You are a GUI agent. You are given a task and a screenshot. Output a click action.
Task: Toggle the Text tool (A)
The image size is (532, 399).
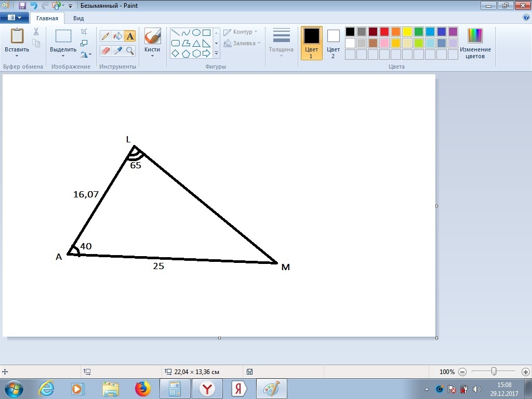130,36
